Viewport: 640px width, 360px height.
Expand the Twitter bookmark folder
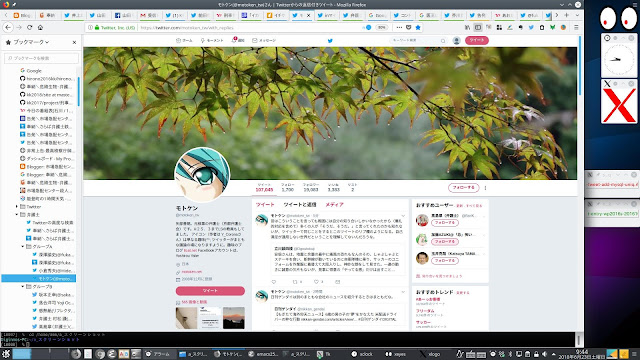(x=17, y=207)
